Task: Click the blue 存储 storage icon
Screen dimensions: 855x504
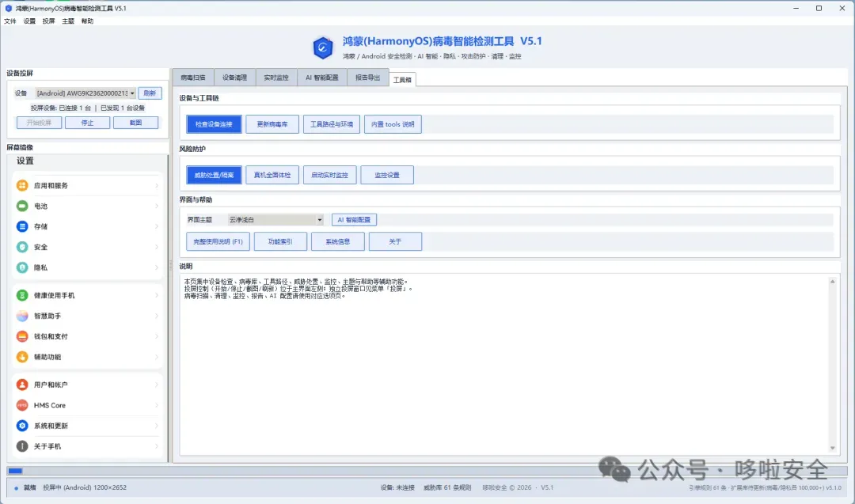Action: [x=22, y=226]
